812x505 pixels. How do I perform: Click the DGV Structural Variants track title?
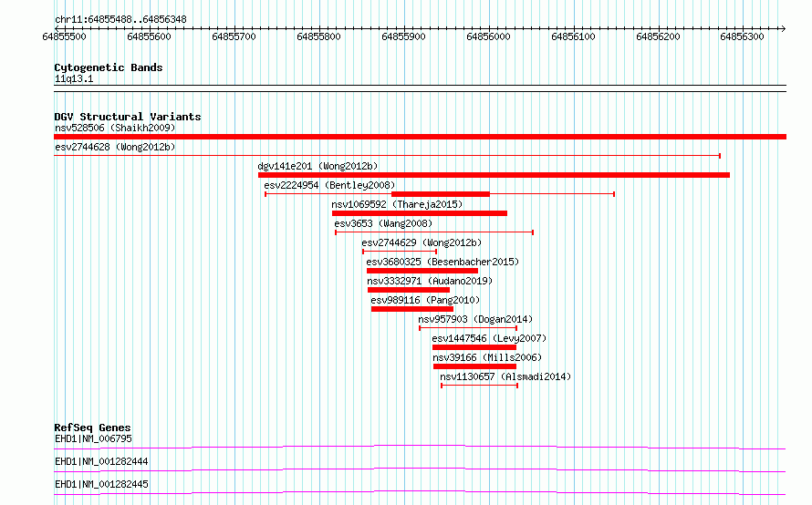coord(128,117)
